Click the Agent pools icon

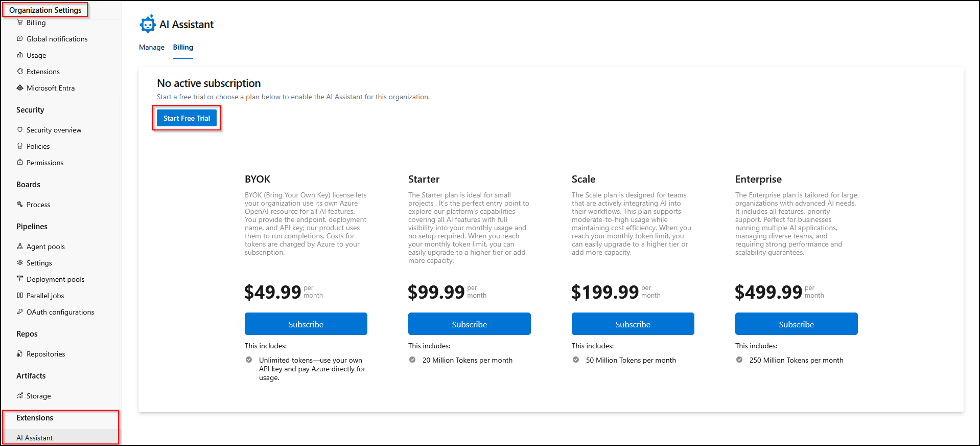click(x=20, y=247)
